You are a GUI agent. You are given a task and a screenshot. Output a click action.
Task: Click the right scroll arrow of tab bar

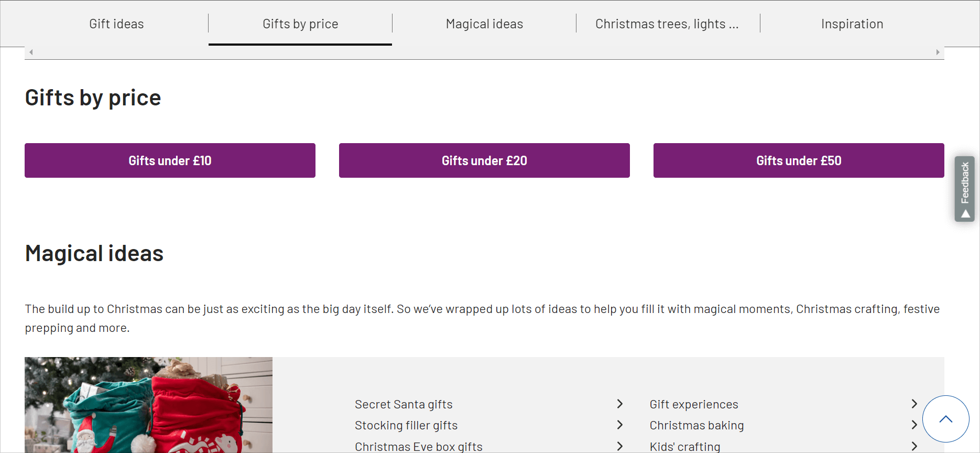(x=938, y=52)
